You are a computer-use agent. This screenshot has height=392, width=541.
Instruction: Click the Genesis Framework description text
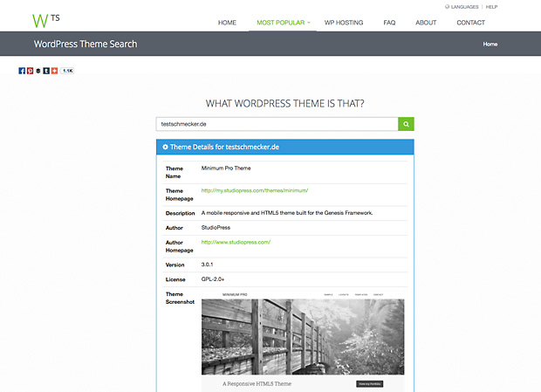(x=287, y=213)
